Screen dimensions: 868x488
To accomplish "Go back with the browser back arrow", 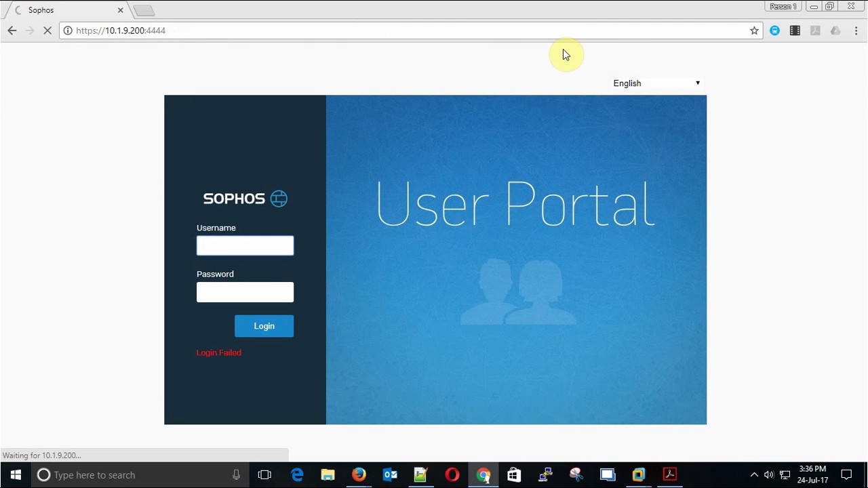I will [x=12, y=30].
